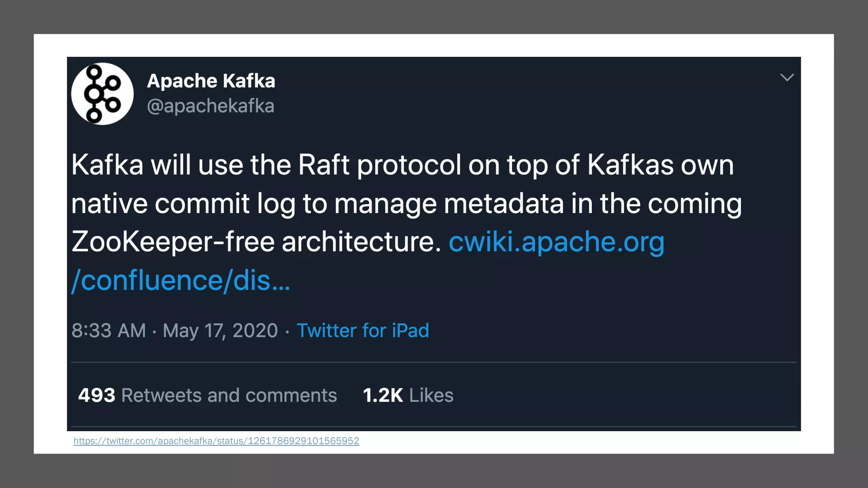Click the 493 count number

click(x=97, y=395)
